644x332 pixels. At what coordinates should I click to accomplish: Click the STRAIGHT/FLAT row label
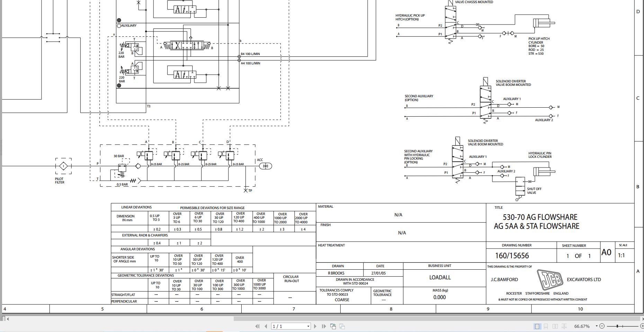[x=123, y=295]
